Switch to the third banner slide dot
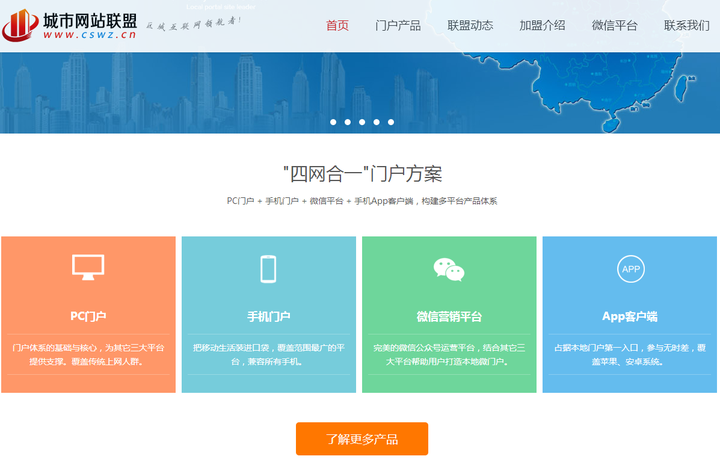This screenshot has width=720, height=462. 362,122
